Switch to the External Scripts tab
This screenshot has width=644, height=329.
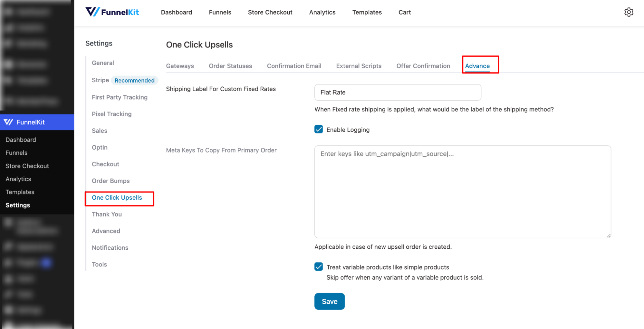[359, 66]
